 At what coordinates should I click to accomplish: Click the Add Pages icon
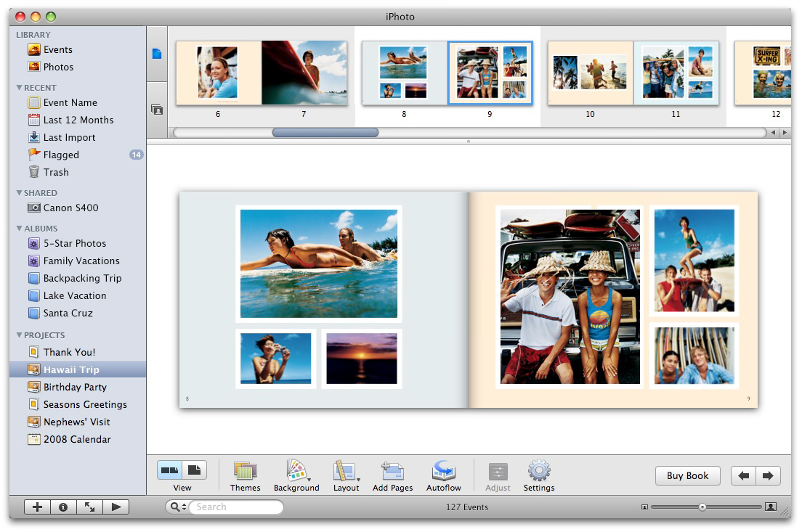[x=392, y=472]
